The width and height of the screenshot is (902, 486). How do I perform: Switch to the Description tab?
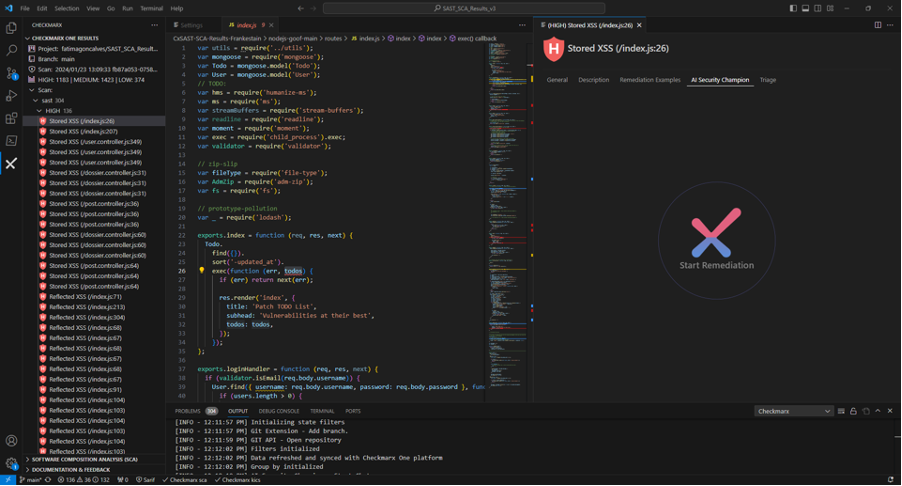(593, 80)
